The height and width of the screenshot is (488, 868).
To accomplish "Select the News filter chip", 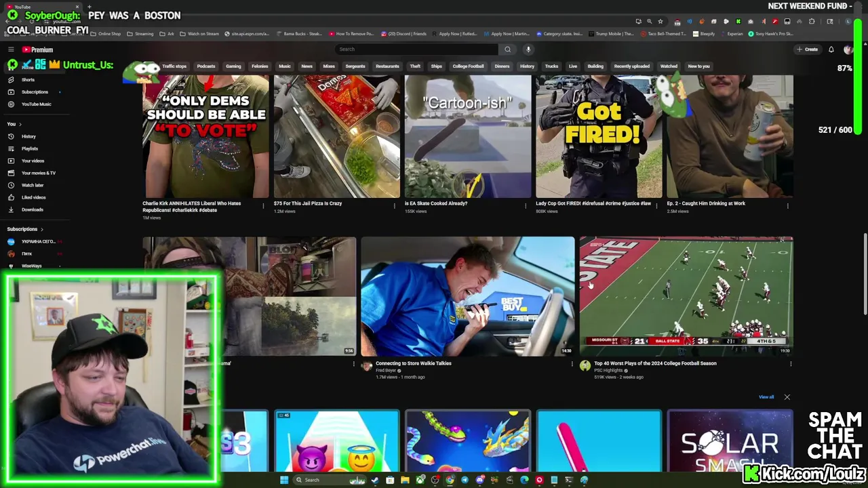I will click(x=307, y=66).
